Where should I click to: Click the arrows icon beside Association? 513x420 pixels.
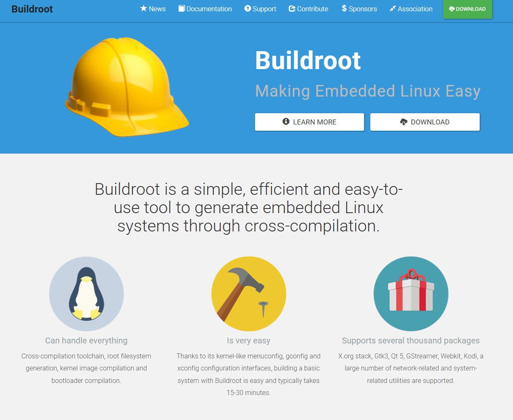pyautogui.click(x=393, y=8)
